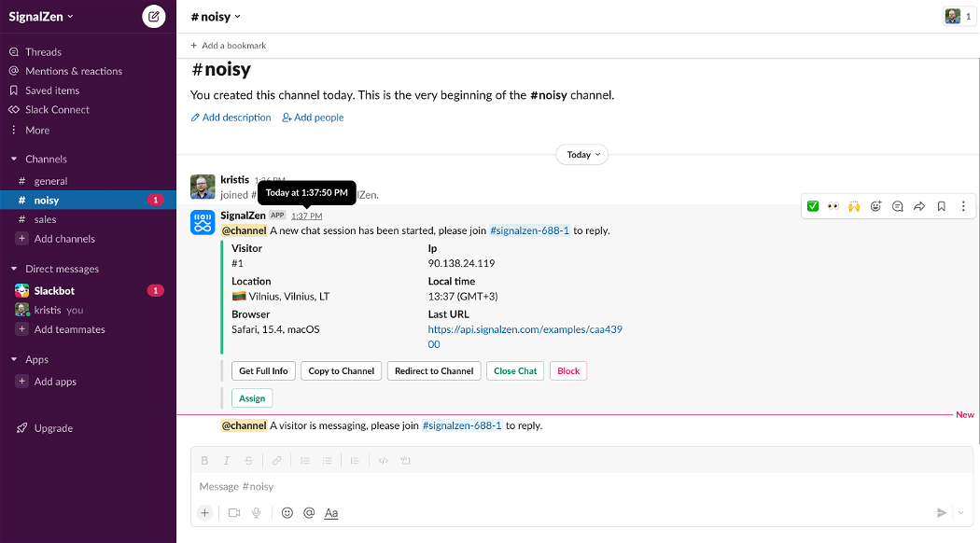The height and width of the screenshot is (543, 980).
Task: Click attachment plus button in composer
Action: [204, 513]
